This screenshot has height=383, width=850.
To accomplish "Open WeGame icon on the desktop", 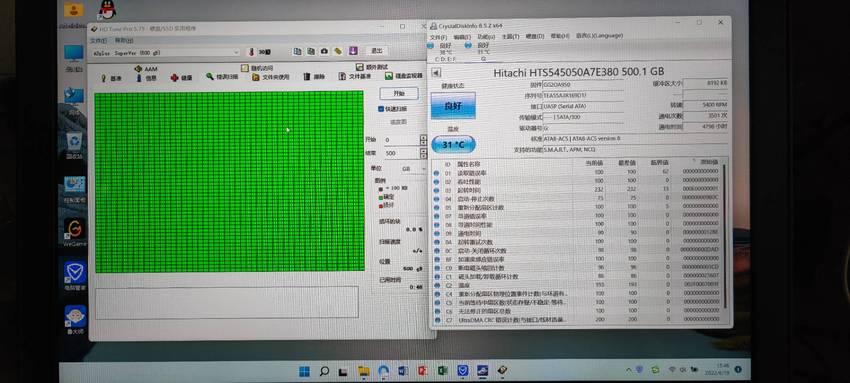I will tap(75, 229).
